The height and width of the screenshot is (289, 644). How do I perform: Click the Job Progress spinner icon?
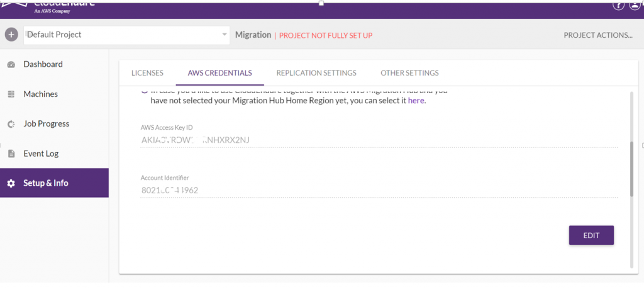[11, 124]
